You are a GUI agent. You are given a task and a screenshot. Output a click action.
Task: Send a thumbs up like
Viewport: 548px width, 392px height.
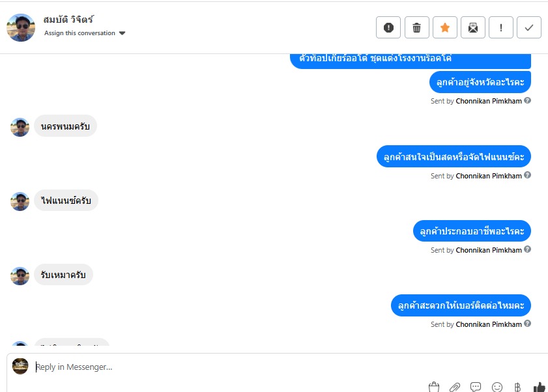click(540, 387)
